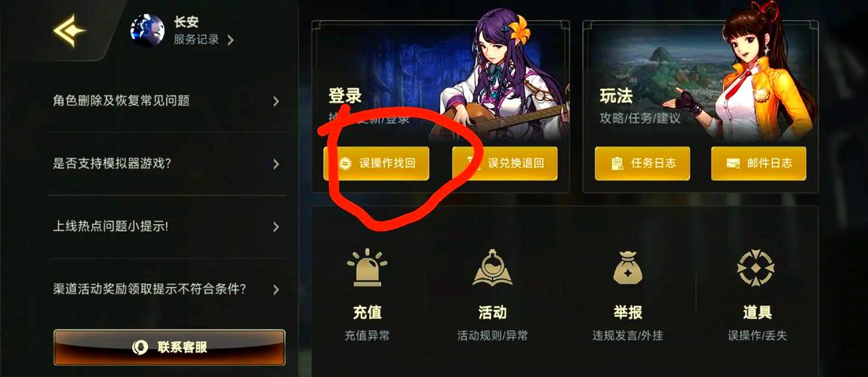Expand the 上线热点问题小提示 chevron

pos(275,227)
